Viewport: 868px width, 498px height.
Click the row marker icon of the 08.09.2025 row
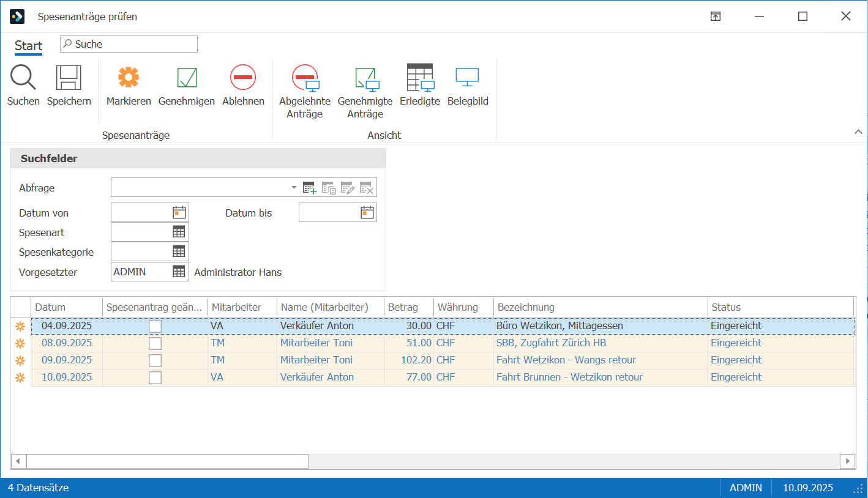tap(20, 343)
